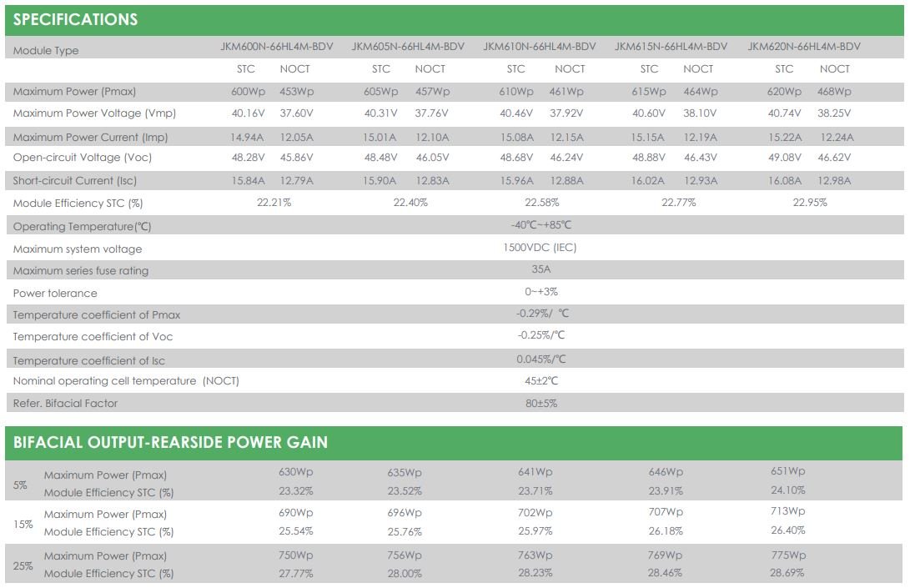Select 49.08V open-circuit voltage value
Screen dimensions: 910x588
click(785, 158)
